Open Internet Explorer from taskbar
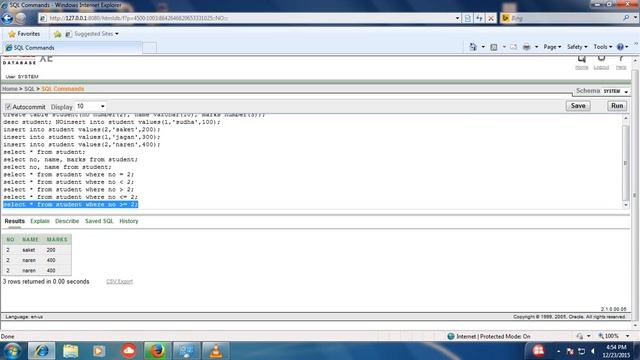This screenshot has height=360, width=640. [x=41, y=351]
